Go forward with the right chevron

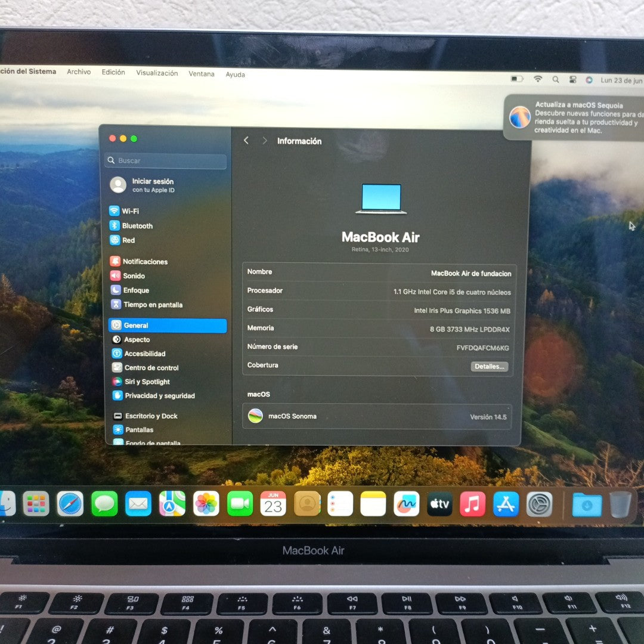264,141
